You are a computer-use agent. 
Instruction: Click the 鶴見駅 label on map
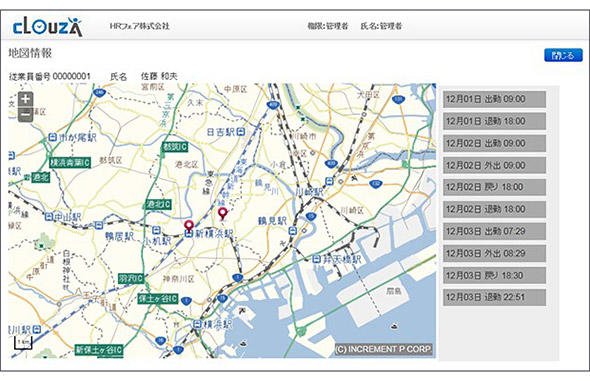click(x=272, y=221)
